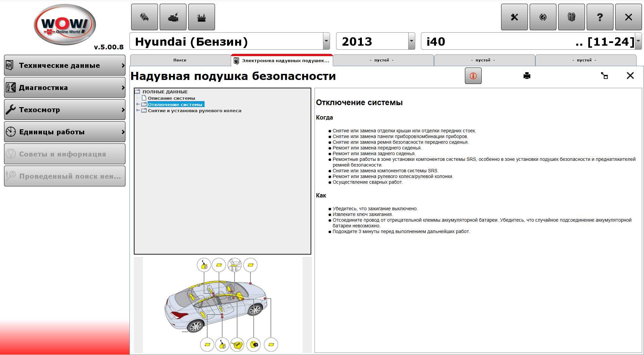Click top-left seatbelt pretensioner diagram icon
The width and height of the screenshot is (644, 355).
(204, 265)
